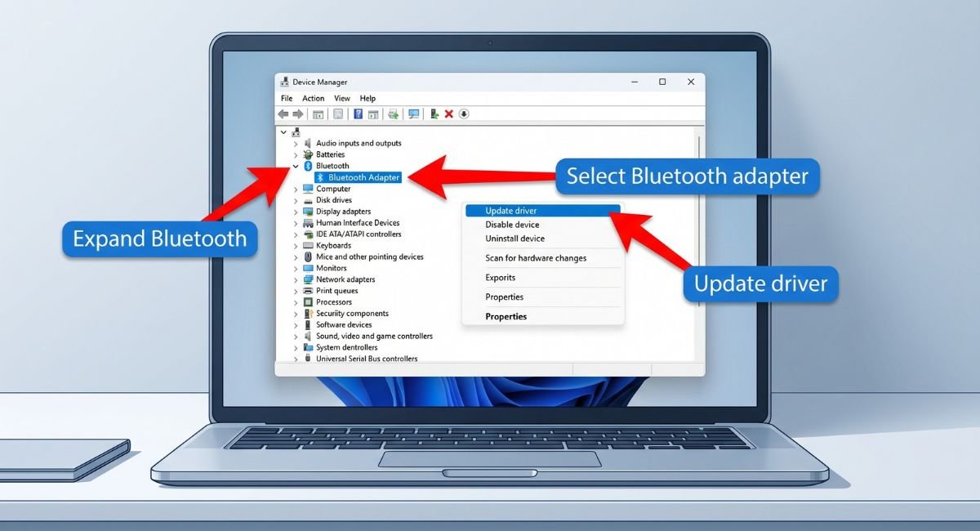Click the speaker icon for Audio inputs and outputs
The image size is (980, 531).
pos(308,143)
